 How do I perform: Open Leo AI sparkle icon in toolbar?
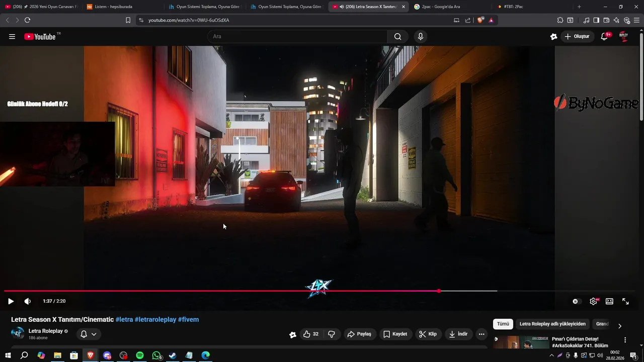tap(616, 20)
